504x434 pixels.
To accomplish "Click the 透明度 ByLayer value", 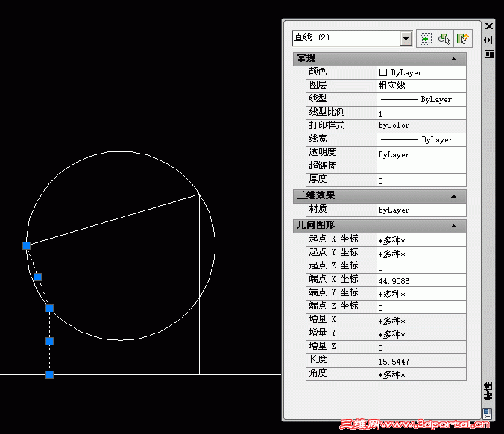I will (x=421, y=153).
